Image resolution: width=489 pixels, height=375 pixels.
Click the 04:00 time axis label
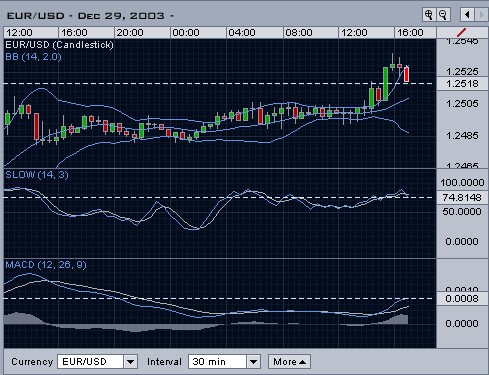tap(242, 33)
